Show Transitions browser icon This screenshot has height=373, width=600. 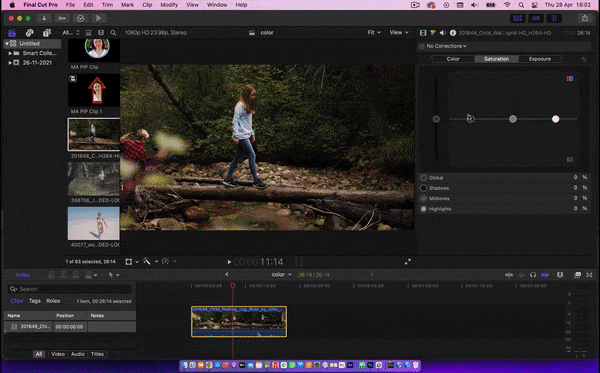[x=589, y=275]
